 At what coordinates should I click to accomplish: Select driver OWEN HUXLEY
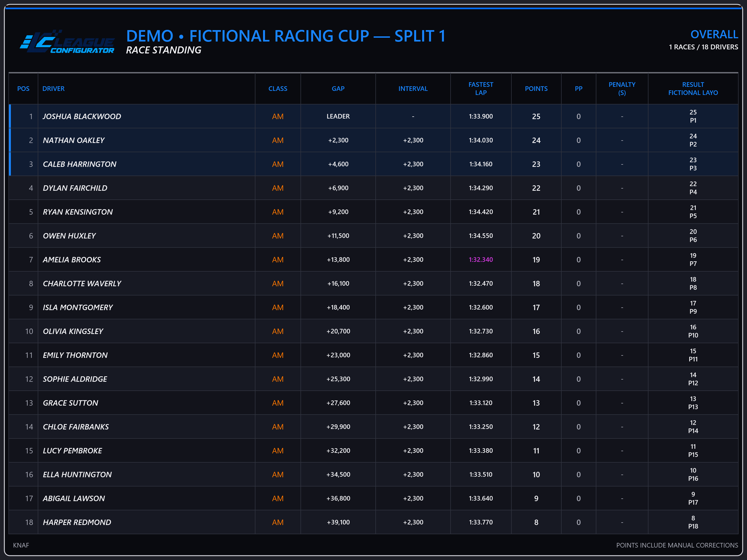pyautogui.click(x=69, y=236)
